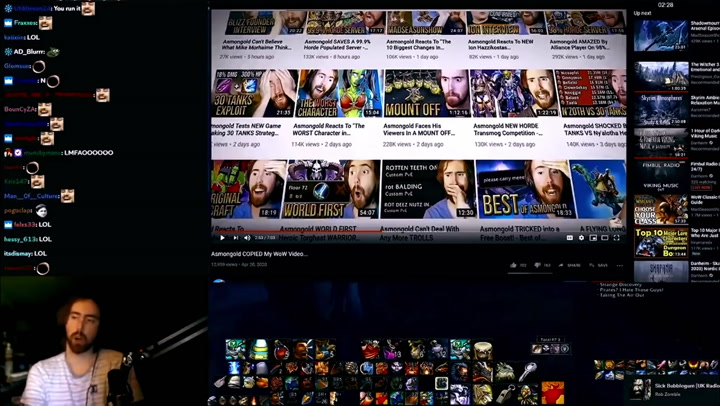Click the 1 Hour of Dark Viking Music title
720x406 pixels.
705,134
